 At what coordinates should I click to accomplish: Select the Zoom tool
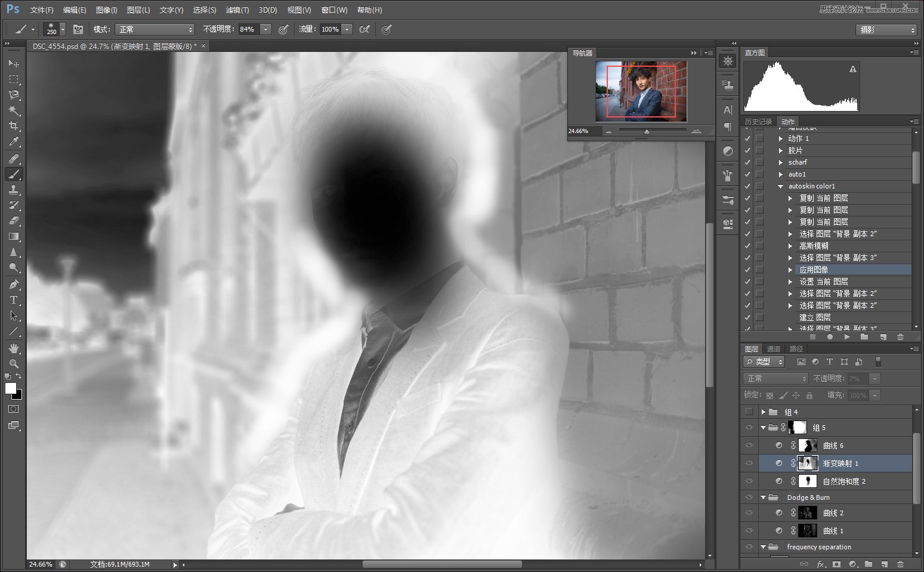point(14,363)
